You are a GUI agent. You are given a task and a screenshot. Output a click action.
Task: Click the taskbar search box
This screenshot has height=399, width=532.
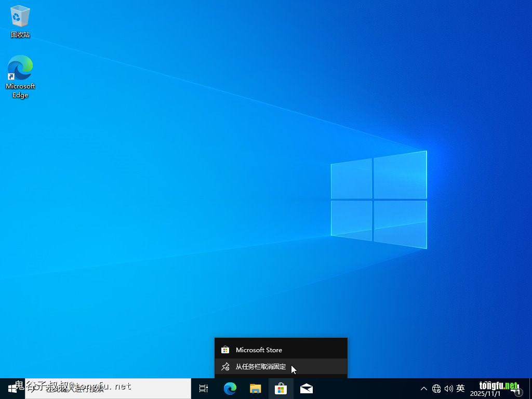click(x=108, y=388)
